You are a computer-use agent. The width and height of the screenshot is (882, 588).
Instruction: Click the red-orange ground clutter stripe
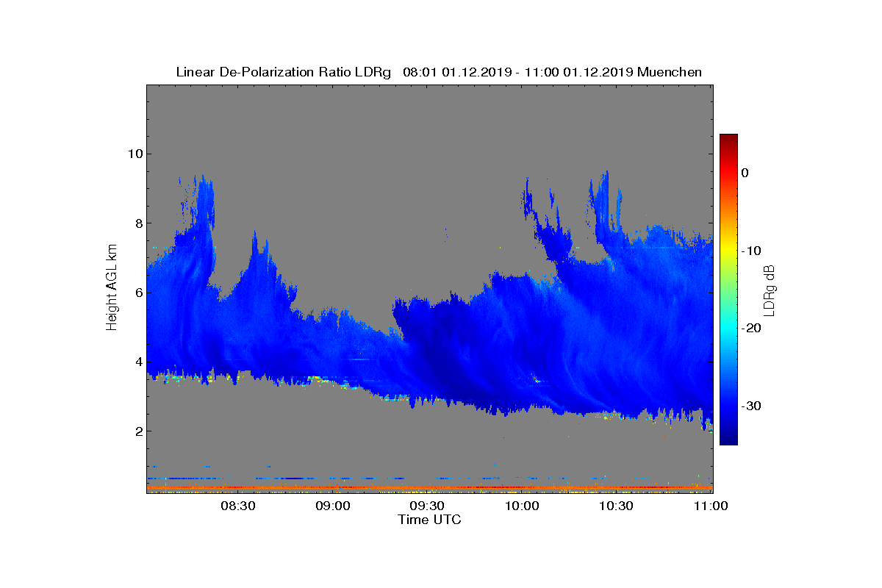coord(429,487)
